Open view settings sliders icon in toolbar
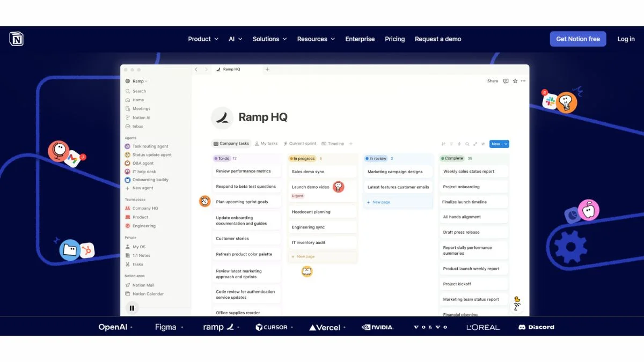 484,144
